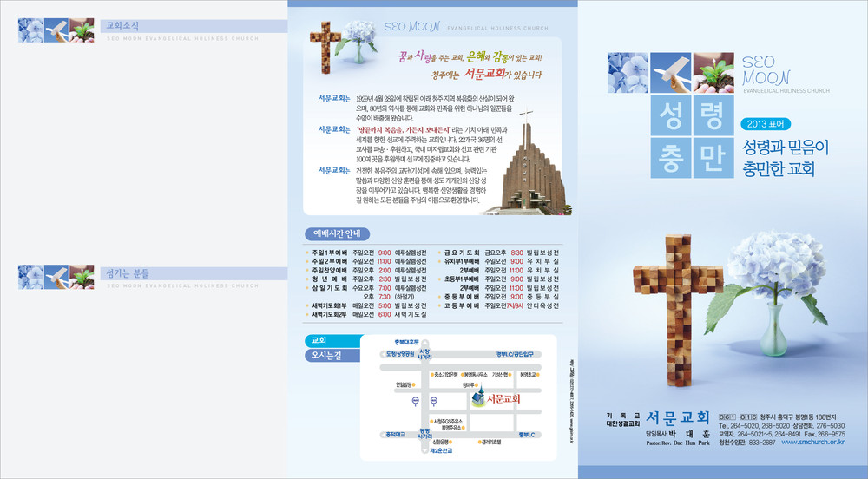Image resolution: width=868 pixels, height=479 pixels.
Task: Select the 섬기는 분들 section heading
Action: pyautogui.click(x=127, y=271)
